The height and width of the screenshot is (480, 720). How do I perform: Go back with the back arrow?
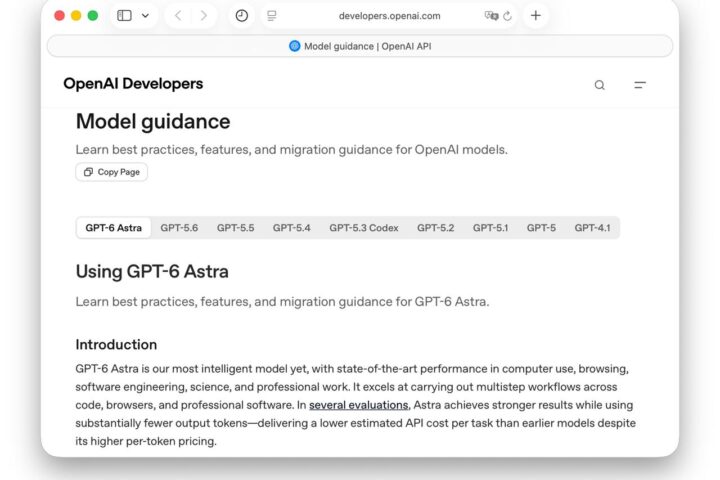178,16
